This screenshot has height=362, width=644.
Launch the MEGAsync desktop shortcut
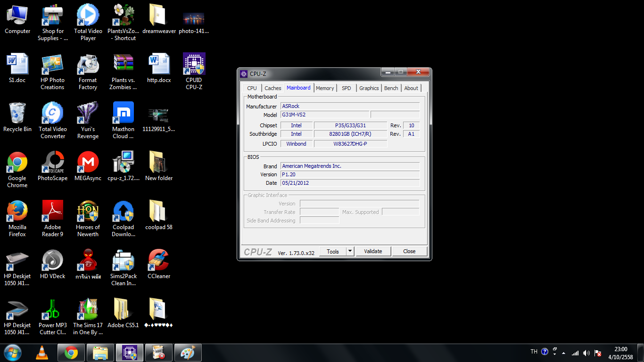[x=88, y=163]
